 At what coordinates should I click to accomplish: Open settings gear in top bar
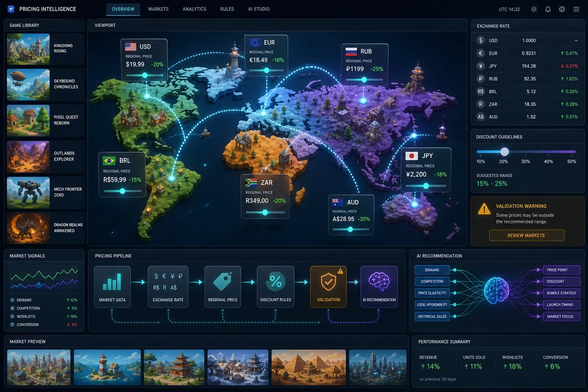tap(562, 9)
